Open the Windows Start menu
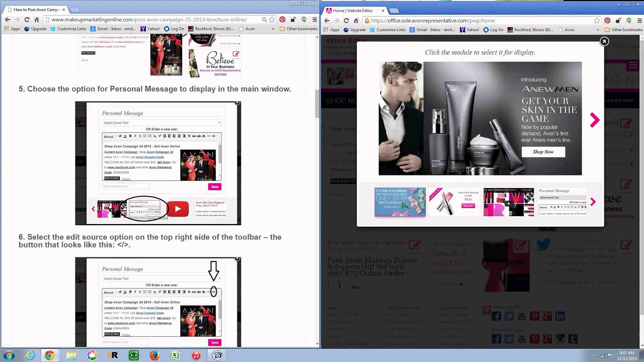The height and width of the screenshot is (362, 644). [9, 355]
